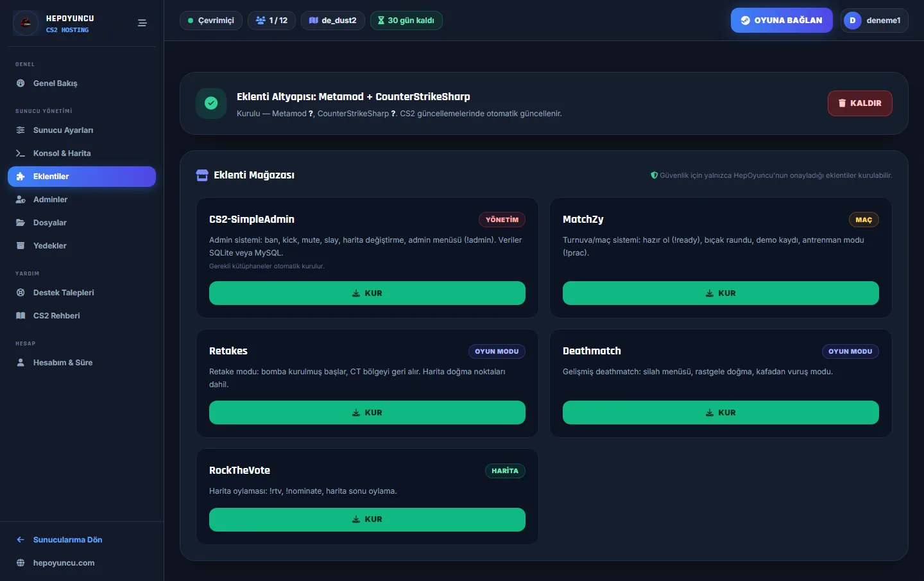Click the Çevrimiçi status badge
Image resolution: width=924 pixels, height=581 pixels.
pyautogui.click(x=211, y=21)
